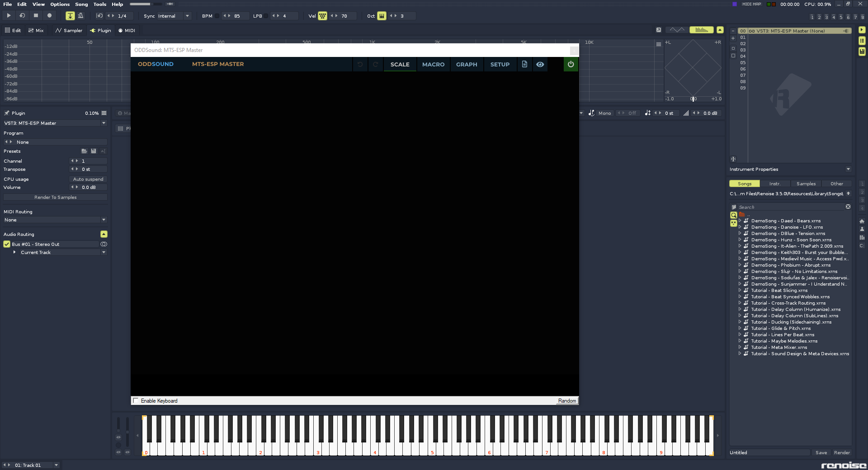Image resolution: width=868 pixels, height=470 pixels.
Task: Enable record mode in the transport bar
Action: click(49, 15)
